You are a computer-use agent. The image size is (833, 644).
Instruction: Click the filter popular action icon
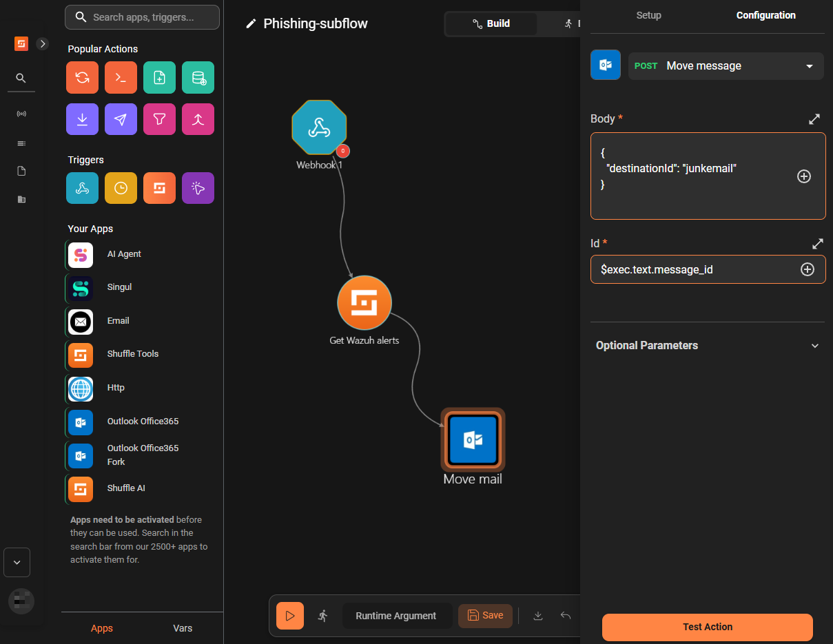(159, 119)
